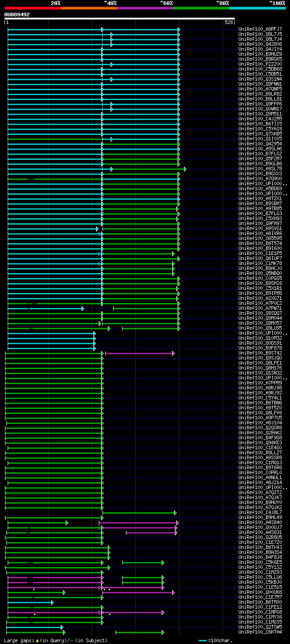This screenshot has width=290, height=644.
Task: Click label UniRef100_B9ST42
Action: point(261,353)
